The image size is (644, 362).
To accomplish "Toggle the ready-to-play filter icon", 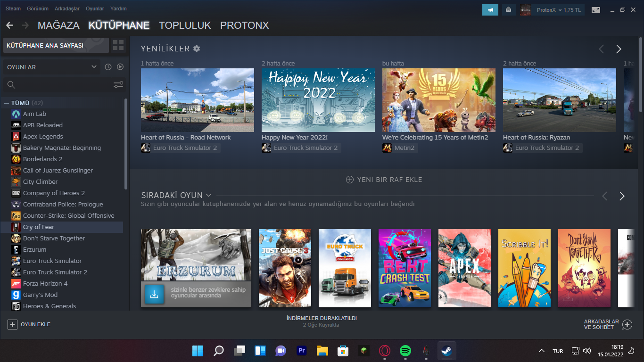I will (120, 67).
